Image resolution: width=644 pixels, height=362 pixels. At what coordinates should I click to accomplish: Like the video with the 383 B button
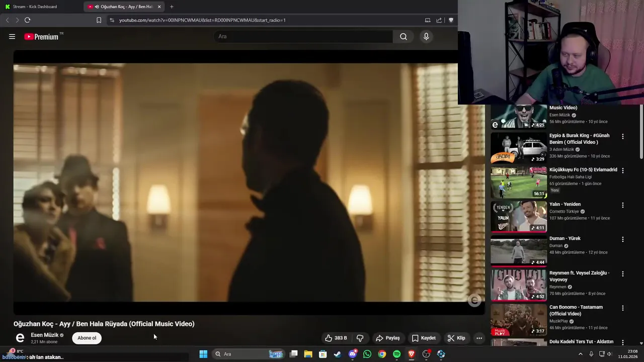[336, 338]
